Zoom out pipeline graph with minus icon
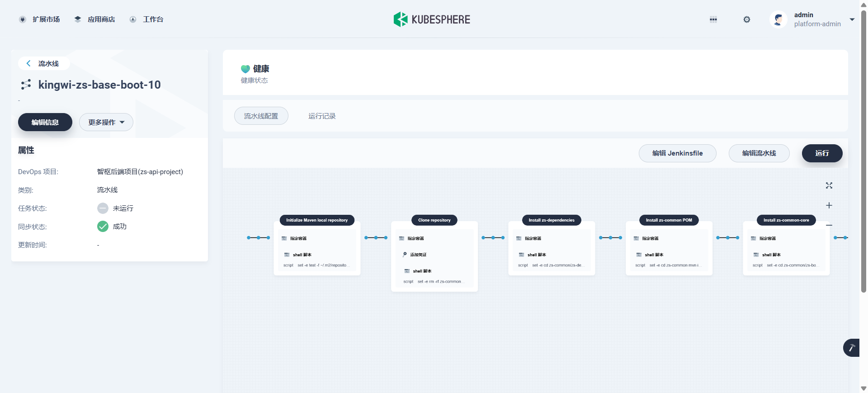 point(829,225)
